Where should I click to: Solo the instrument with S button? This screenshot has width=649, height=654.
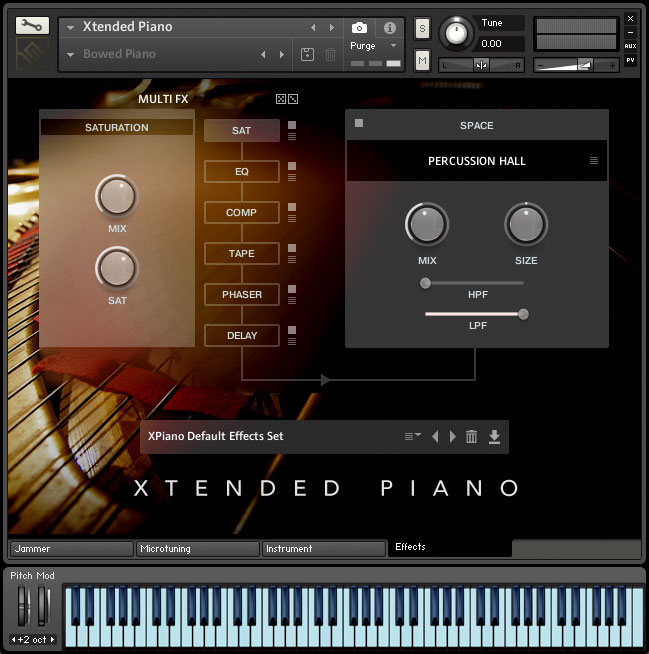[422, 29]
